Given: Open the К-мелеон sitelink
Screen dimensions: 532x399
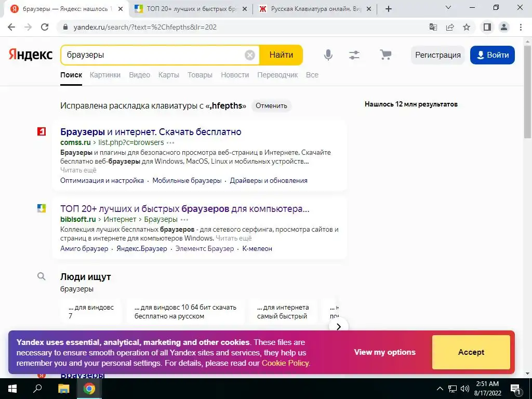Looking at the screenshot, I should [x=257, y=249].
